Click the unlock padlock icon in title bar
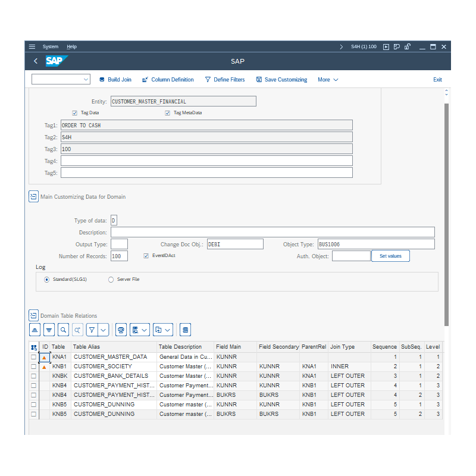This screenshot has width=476, height=476. click(x=408, y=47)
